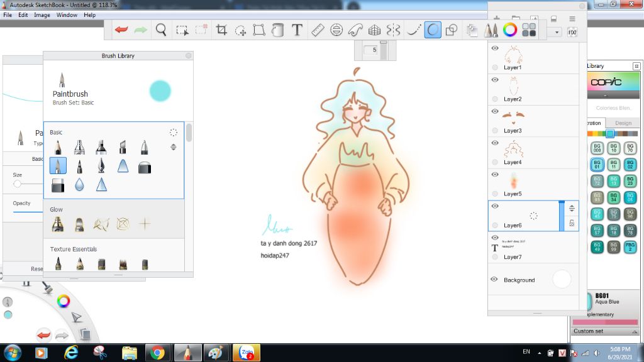Pick the Glow Brush in the Glow set
Screen dimensions: 644x362
pyautogui.click(x=58, y=224)
